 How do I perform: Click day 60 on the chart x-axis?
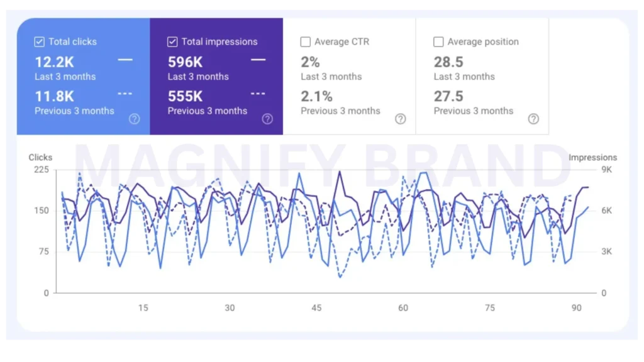coord(403,308)
